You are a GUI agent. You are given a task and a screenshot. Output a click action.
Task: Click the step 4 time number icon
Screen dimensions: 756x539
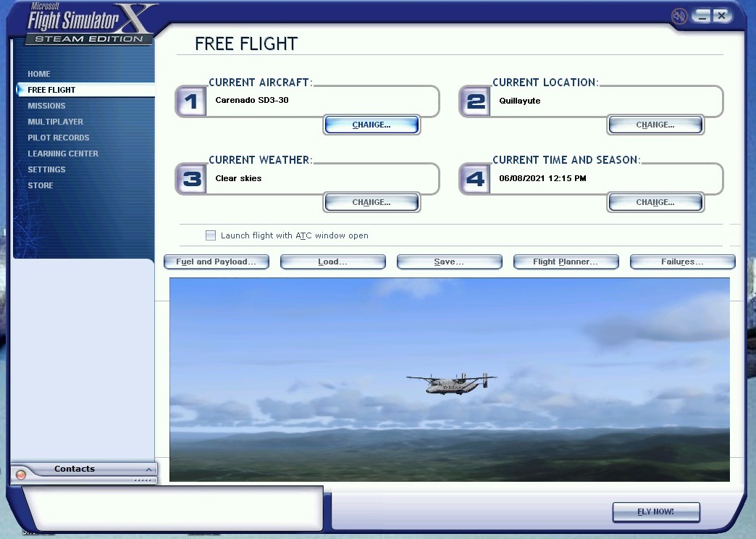click(x=475, y=179)
